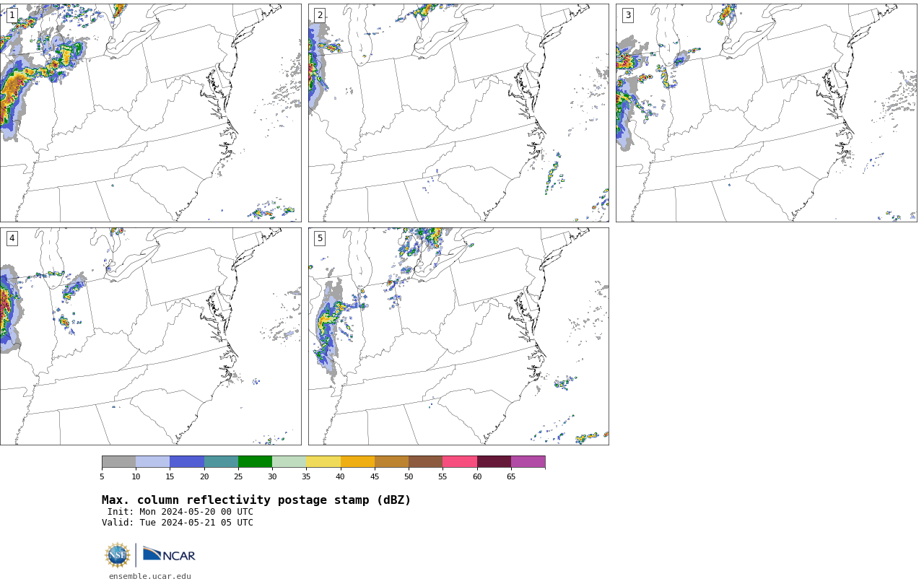Open ensemble member 1 reflectivity map
Viewport: 924px width, 584px height.
151,113
